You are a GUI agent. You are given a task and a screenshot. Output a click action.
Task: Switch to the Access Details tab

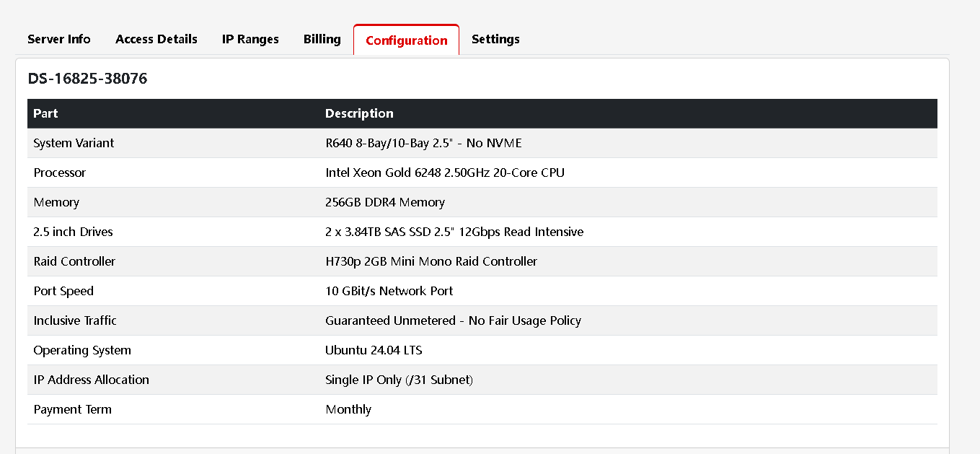(x=156, y=39)
